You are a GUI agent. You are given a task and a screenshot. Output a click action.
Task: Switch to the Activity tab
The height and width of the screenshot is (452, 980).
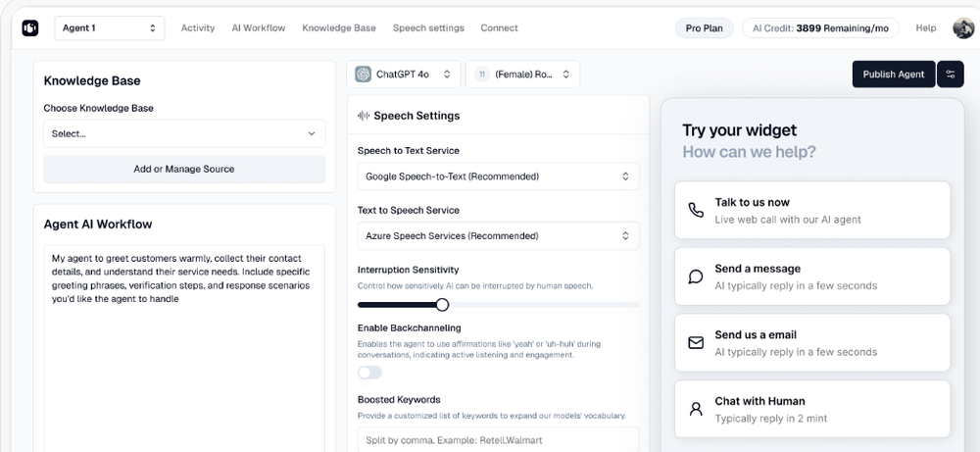click(198, 28)
